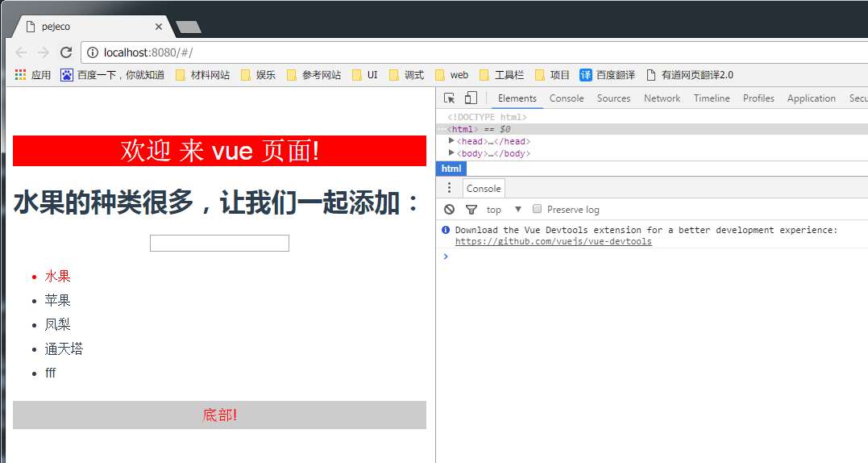
Task: Open 百度一下，你就知道 bookmark
Action: tap(112, 75)
